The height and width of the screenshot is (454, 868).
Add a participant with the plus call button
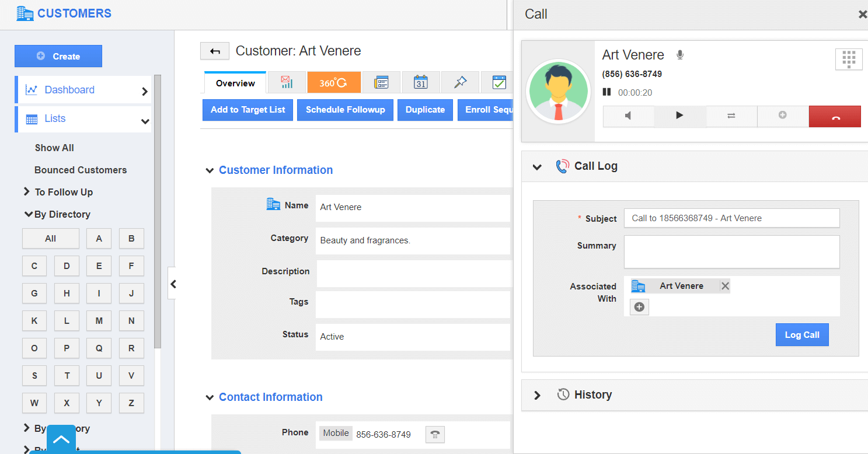(783, 116)
